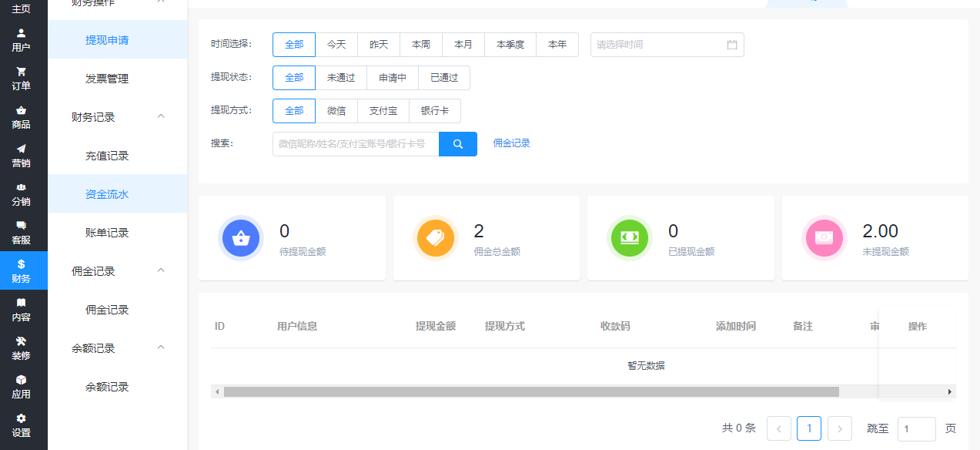Image resolution: width=980 pixels, height=450 pixels.
Task: Filter time by 本年
Action: (x=557, y=45)
